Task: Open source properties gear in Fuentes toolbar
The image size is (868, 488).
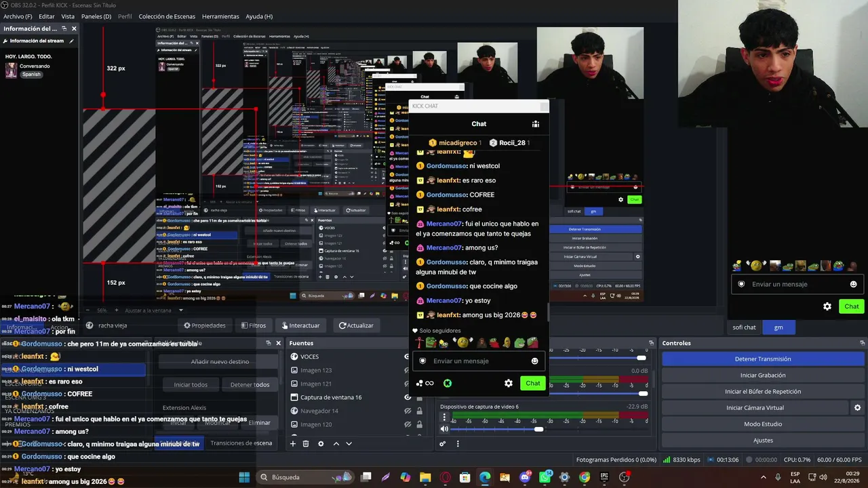Action: click(321, 444)
